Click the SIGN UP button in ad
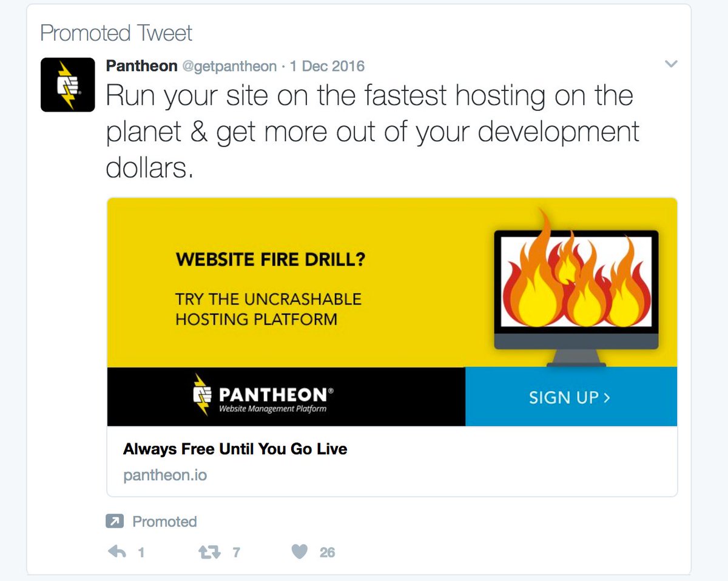 571,397
